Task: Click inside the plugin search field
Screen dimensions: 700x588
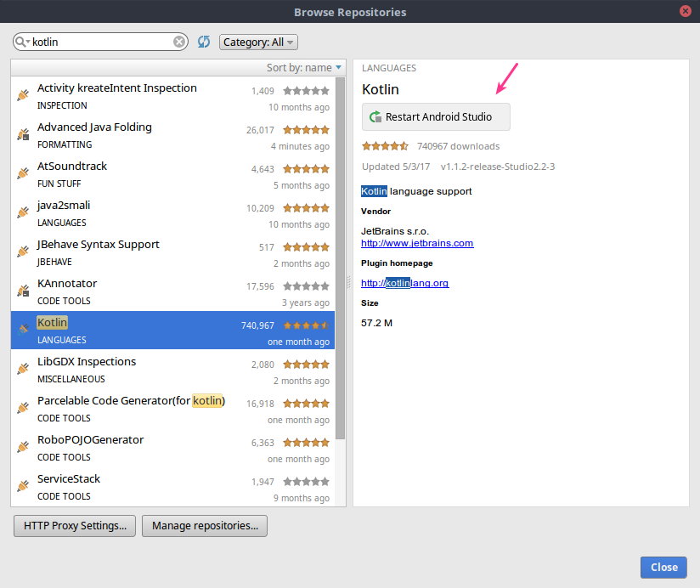Action: click(x=102, y=41)
